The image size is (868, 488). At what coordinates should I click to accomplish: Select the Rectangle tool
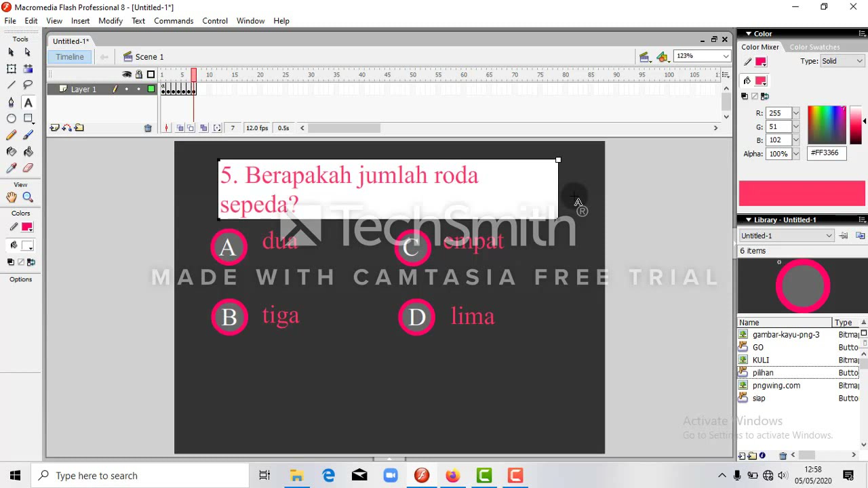(x=28, y=119)
